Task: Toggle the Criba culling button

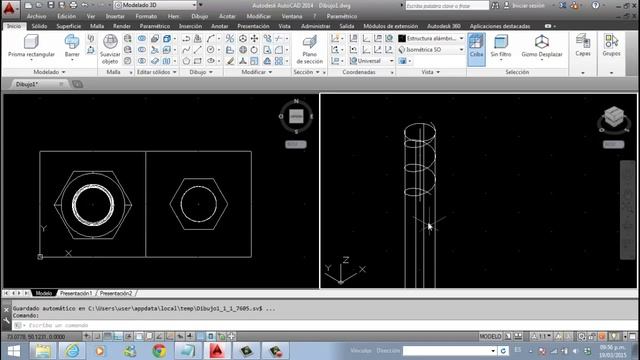Action: (476, 49)
